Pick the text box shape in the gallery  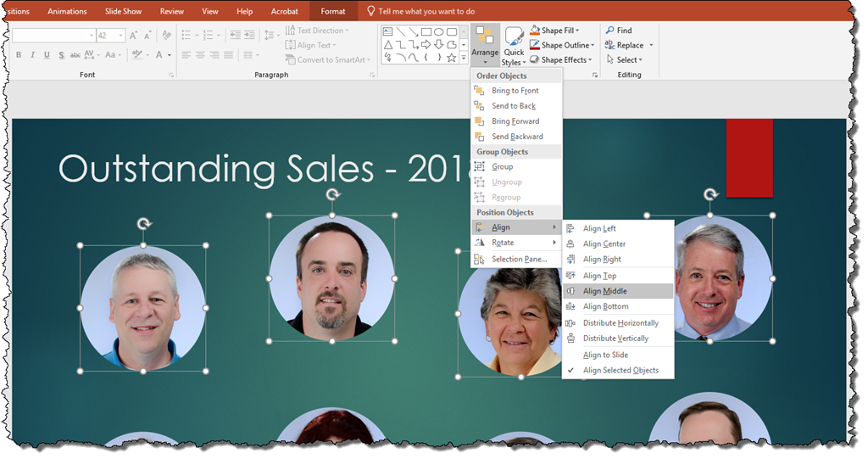pyautogui.click(x=387, y=31)
